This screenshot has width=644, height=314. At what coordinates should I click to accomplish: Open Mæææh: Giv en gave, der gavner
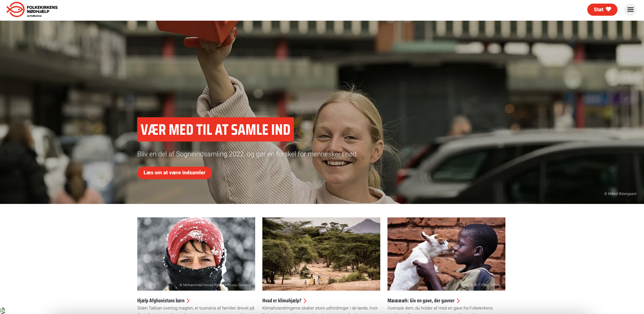click(x=421, y=301)
